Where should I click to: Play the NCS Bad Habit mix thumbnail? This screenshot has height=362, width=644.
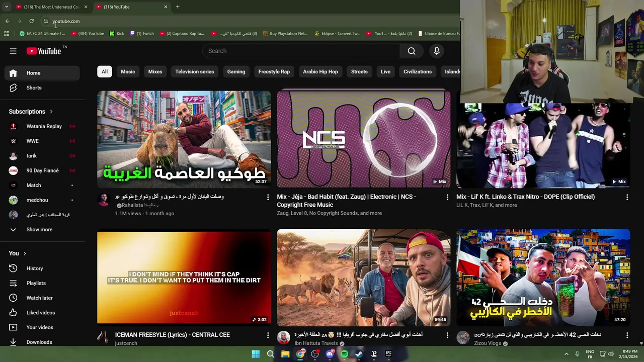(364, 139)
